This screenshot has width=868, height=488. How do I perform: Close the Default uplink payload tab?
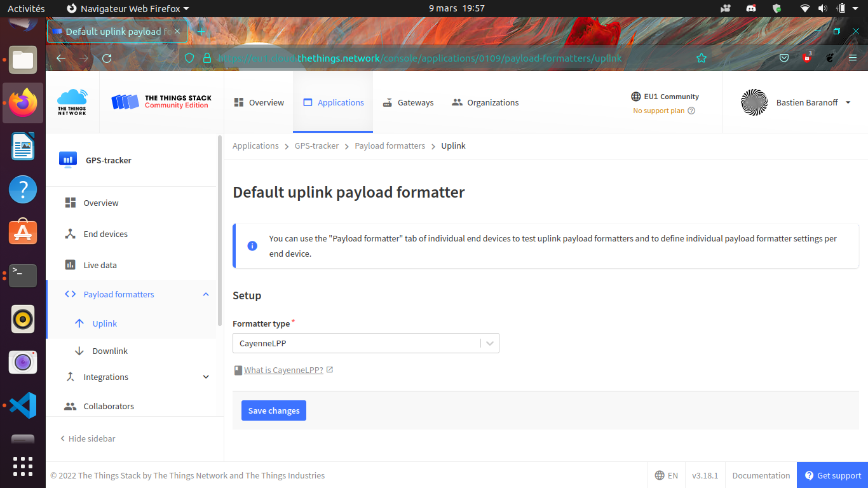[x=178, y=31]
